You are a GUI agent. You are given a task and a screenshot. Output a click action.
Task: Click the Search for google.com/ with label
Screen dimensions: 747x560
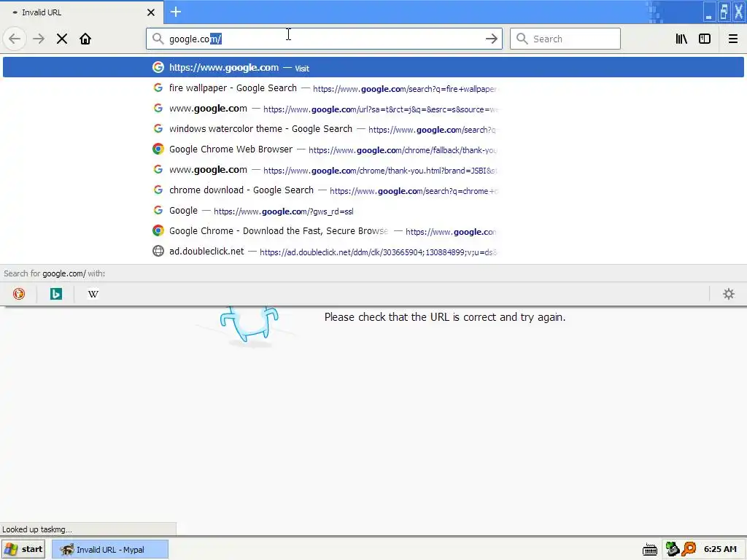pyautogui.click(x=54, y=273)
